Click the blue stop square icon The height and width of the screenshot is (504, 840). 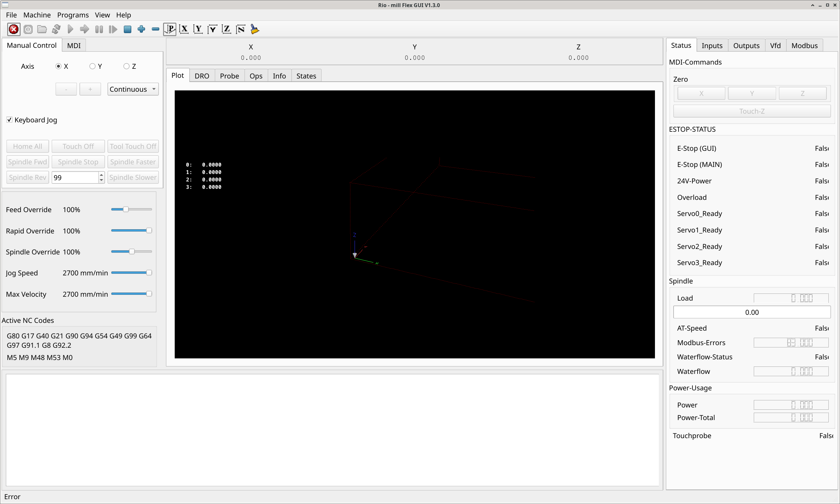tap(127, 29)
